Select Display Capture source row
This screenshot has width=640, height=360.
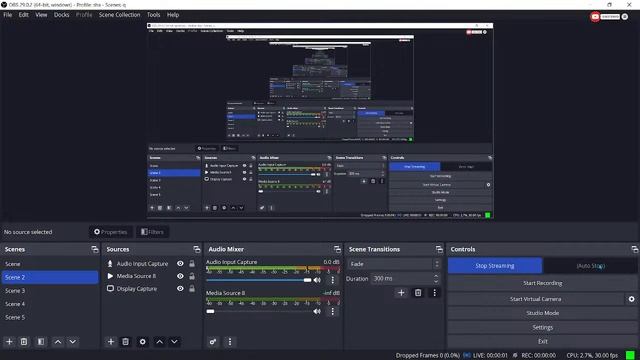151,289
